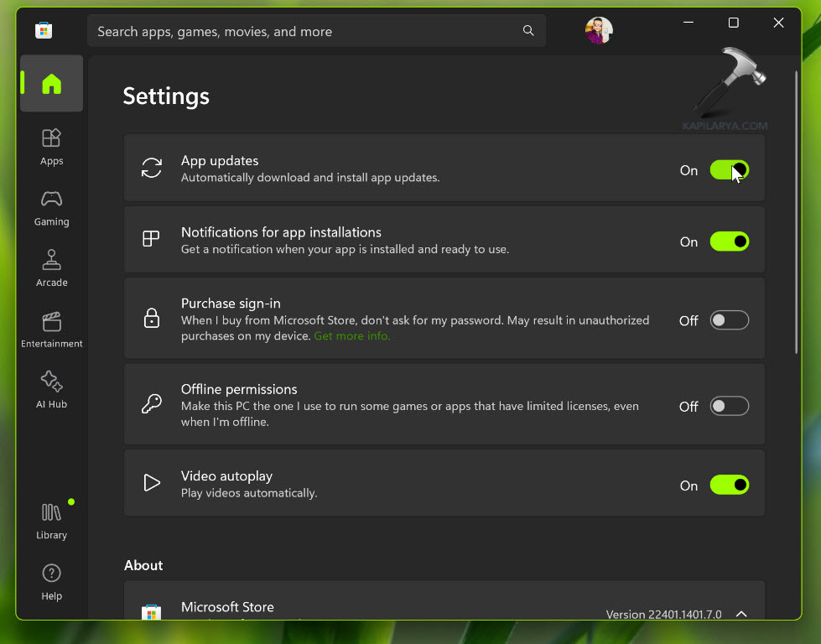This screenshot has height=644, width=821.
Task: Click the search magnifier icon
Action: click(528, 31)
